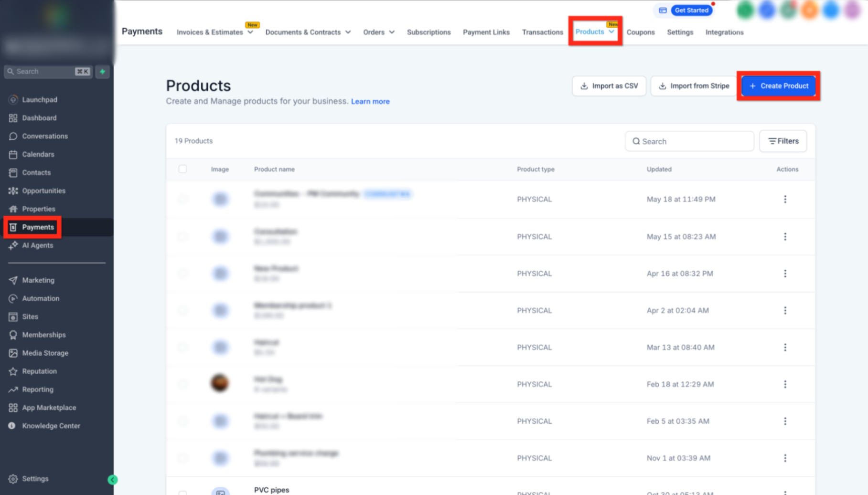Open Memberships in sidebar
The height and width of the screenshot is (495, 868).
pos(43,335)
